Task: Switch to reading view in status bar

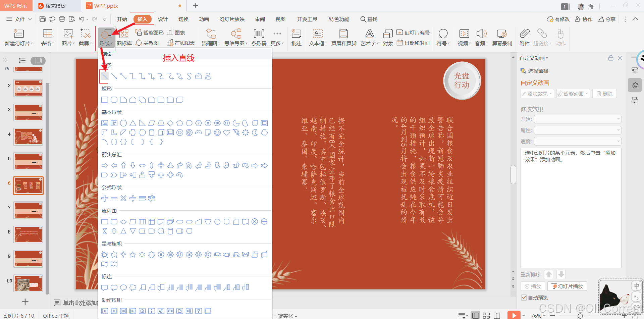Action: pos(497,315)
